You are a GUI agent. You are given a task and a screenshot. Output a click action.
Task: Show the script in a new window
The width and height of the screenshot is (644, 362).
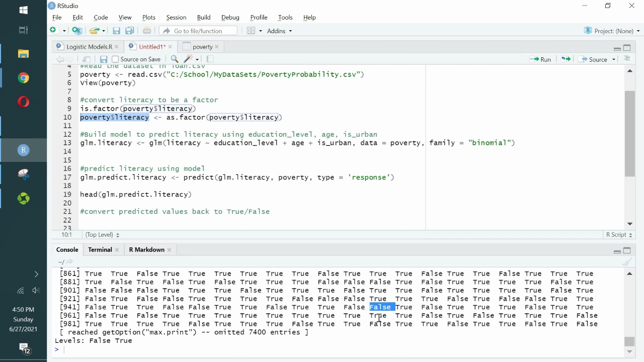(x=87, y=59)
